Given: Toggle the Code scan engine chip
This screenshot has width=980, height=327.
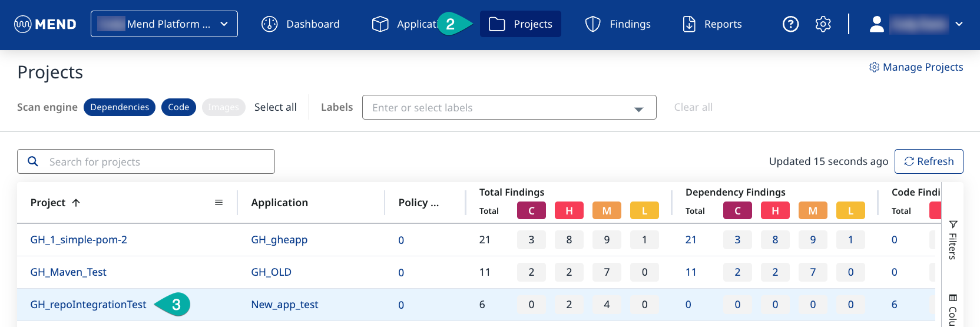Looking at the screenshot, I should [178, 107].
